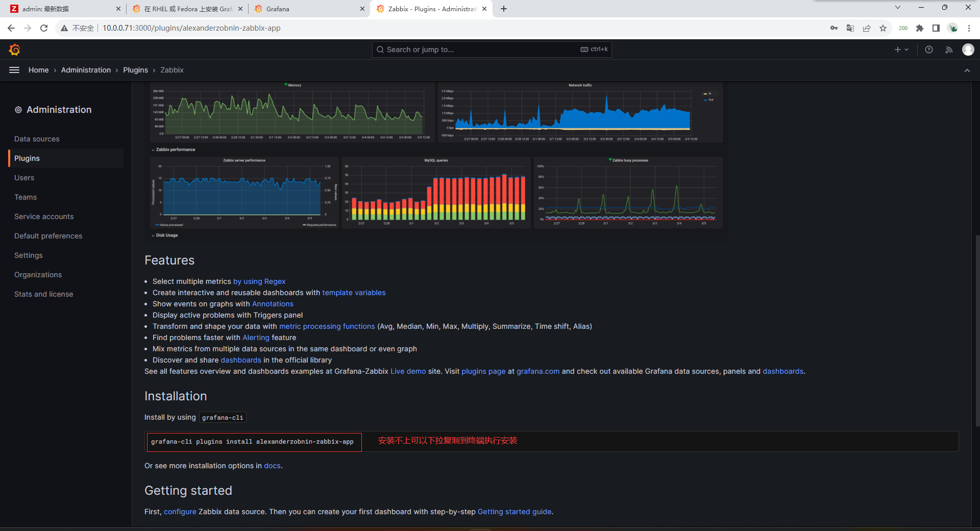Open Settings in the sidebar

click(x=29, y=255)
